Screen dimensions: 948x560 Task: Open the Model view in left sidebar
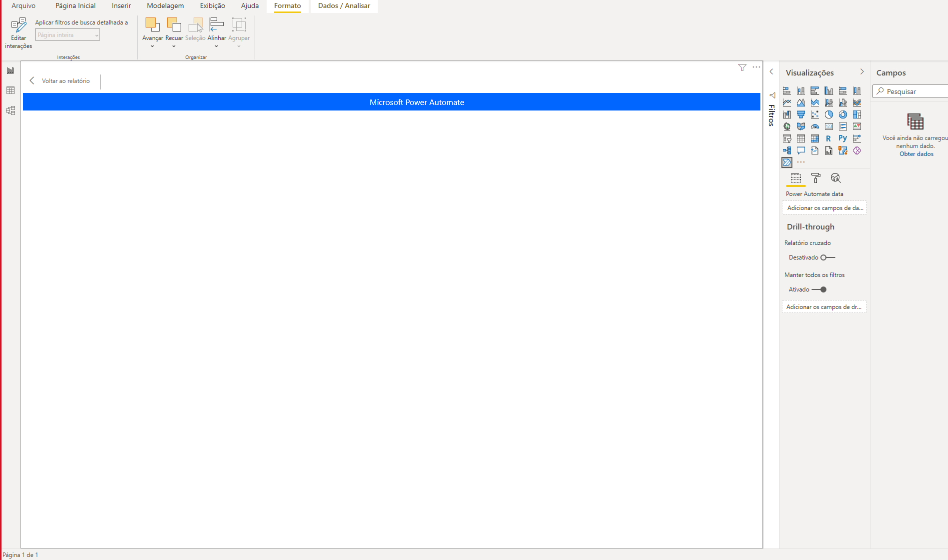11,110
